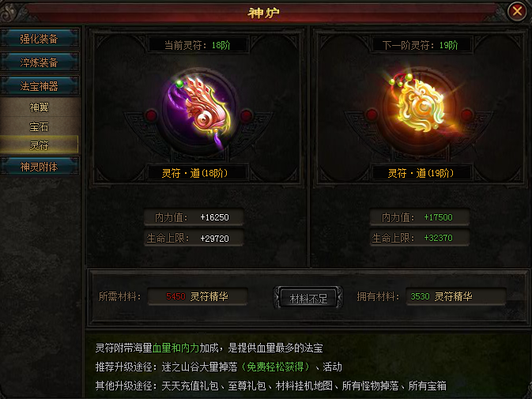Screen dimensions: 532x399
Task: Click red gem right of current talisman
Action: coord(246,115)
